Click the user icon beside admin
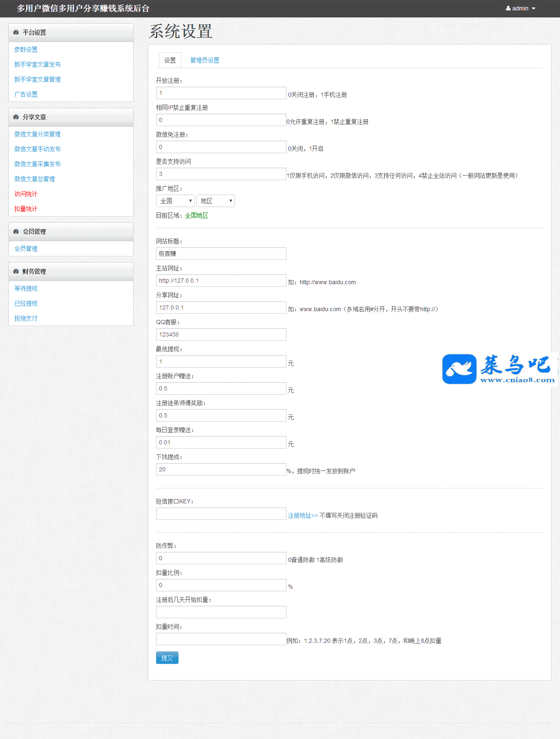The height and width of the screenshot is (739, 560). [508, 8]
